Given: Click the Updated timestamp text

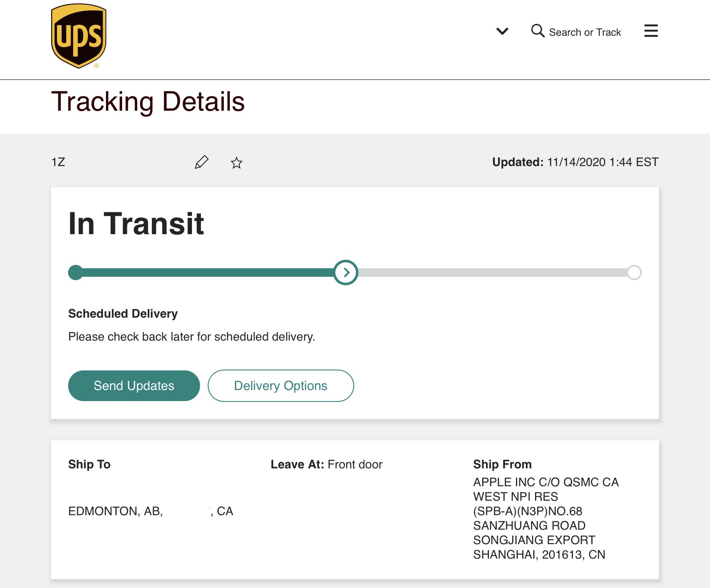Looking at the screenshot, I should click(x=575, y=162).
